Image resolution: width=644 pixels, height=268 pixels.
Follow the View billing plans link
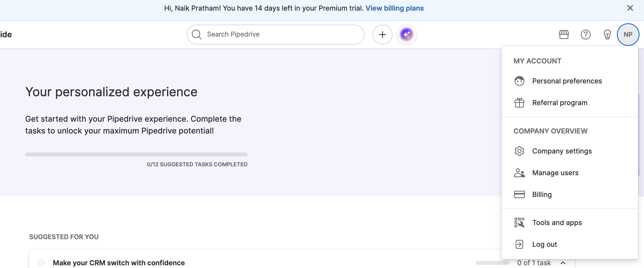pos(394,8)
